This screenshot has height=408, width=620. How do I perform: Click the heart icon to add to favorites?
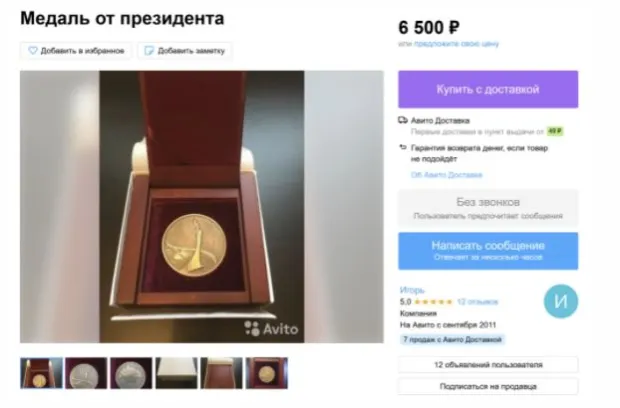33,51
